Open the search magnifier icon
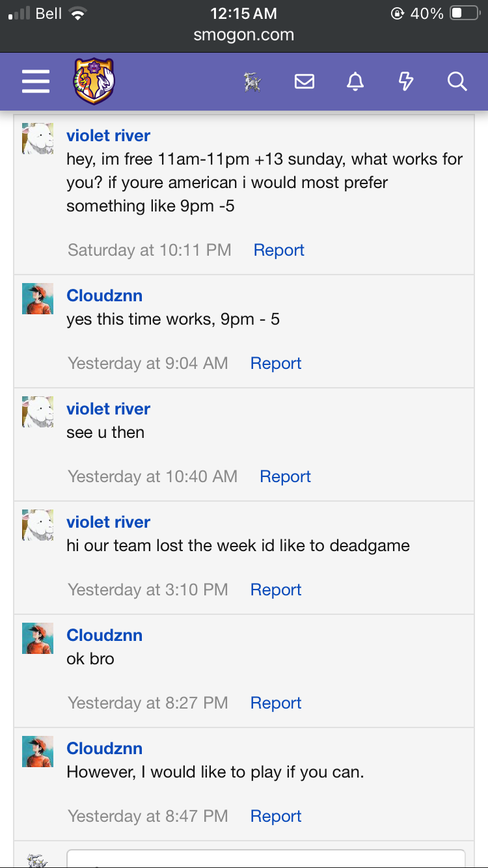Image resolution: width=488 pixels, height=868 pixels. 457,81
